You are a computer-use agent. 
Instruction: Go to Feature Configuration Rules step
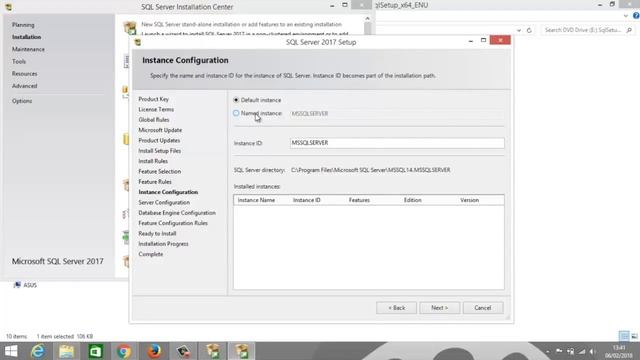173,223
